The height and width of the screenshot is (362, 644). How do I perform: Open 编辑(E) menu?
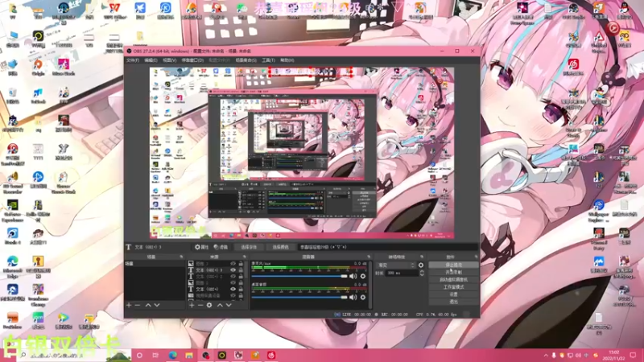point(151,60)
